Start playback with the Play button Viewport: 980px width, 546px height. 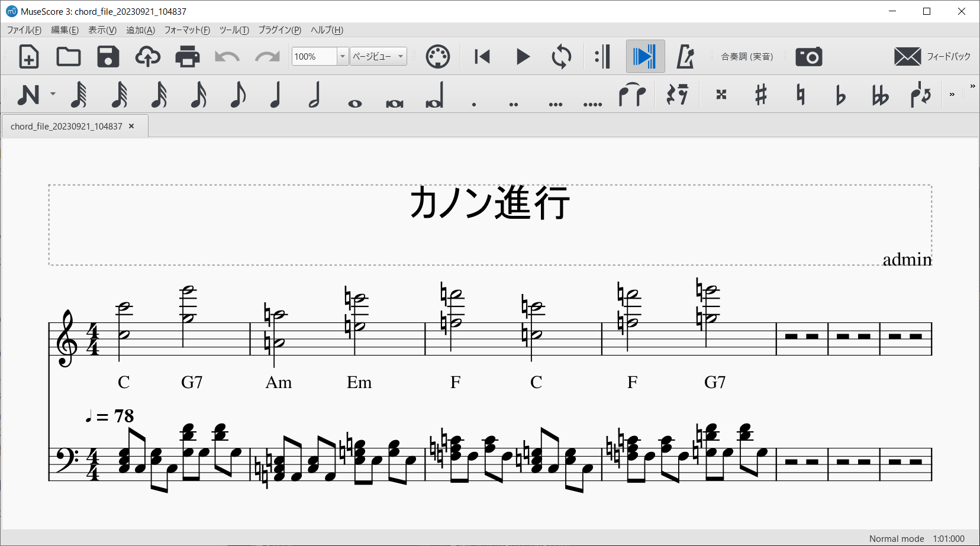[523, 57]
